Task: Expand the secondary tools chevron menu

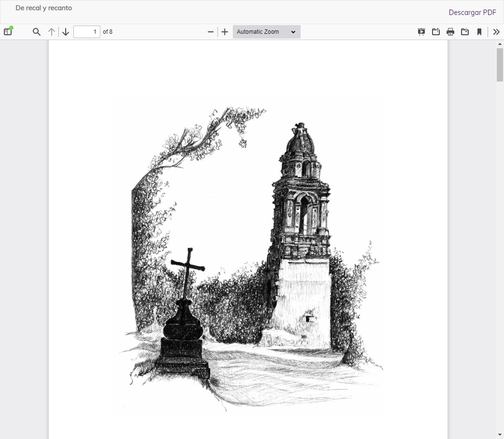Action: [496, 32]
